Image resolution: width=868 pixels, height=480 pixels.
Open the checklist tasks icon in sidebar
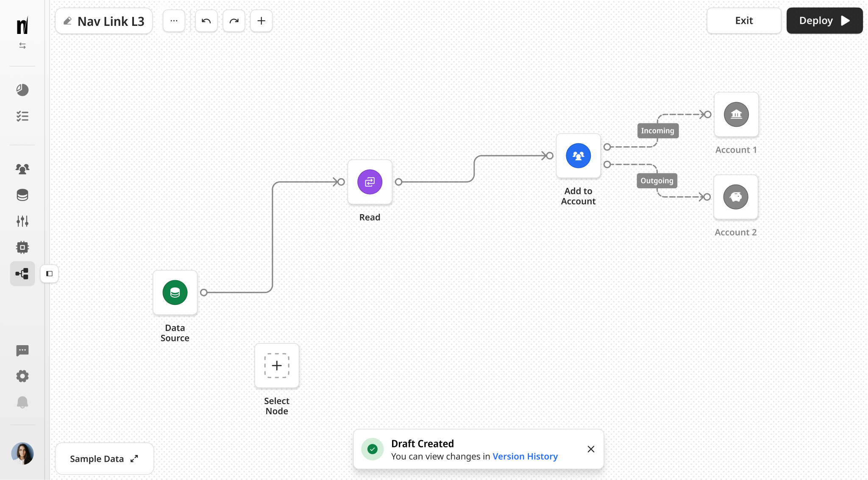click(x=22, y=116)
